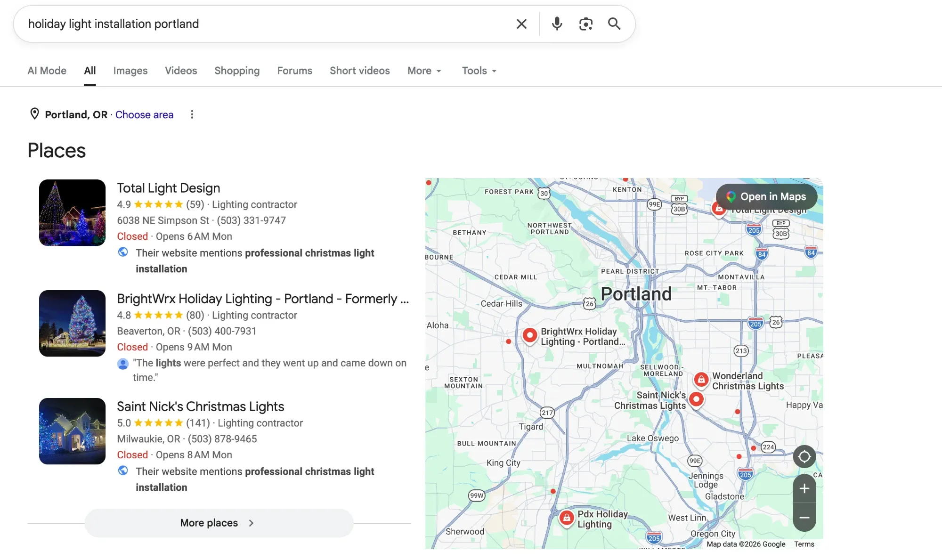This screenshot has height=560, width=942.
Task: Open the Saint Nick's Christmas Lights thumbnail photo
Action: coord(72,431)
